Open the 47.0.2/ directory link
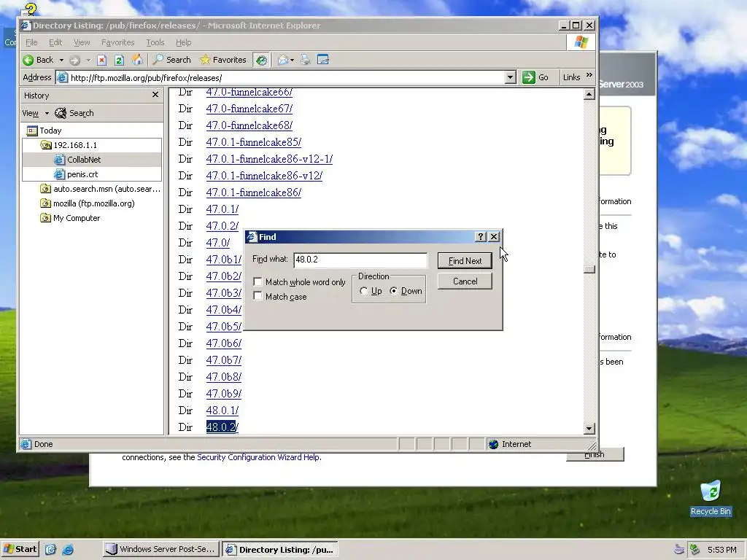Image resolution: width=747 pixels, height=560 pixels. [x=222, y=226]
